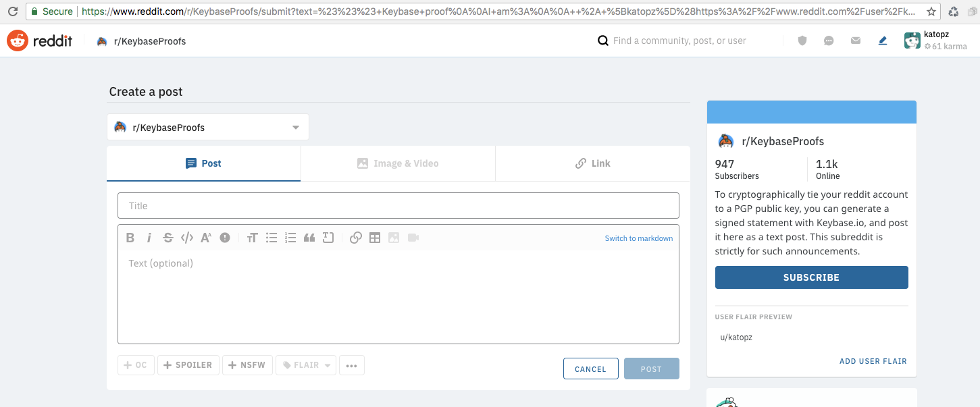Reload the page in browser
The width and height of the screenshot is (980, 407).
point(12,11)
